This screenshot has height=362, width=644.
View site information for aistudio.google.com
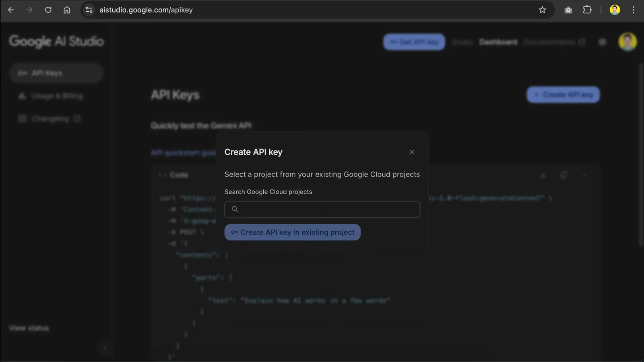coord(89,10)
